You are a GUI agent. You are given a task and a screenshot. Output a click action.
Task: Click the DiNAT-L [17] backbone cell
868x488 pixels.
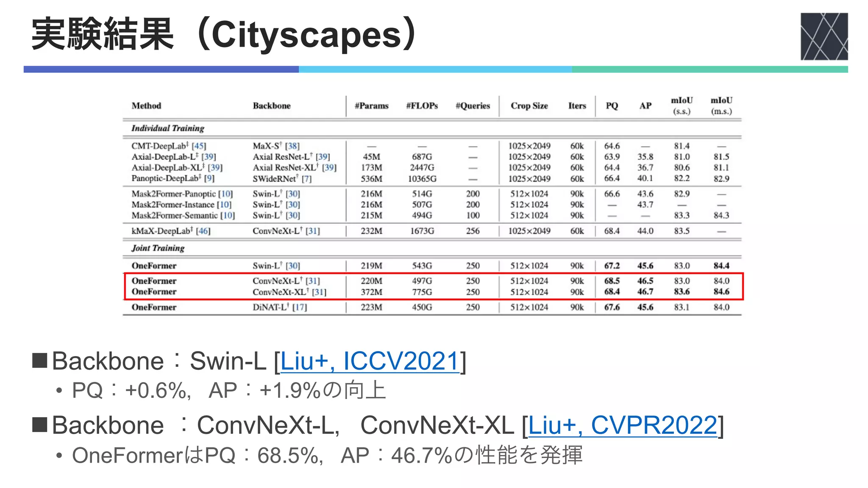280,308
